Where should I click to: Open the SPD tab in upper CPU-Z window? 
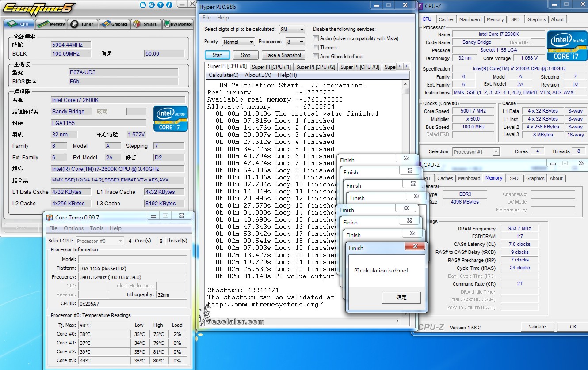pyautogui.click(x=515, y=19)
